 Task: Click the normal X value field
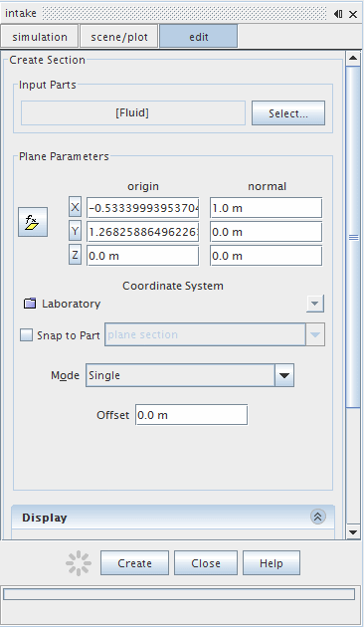(267, 208)
